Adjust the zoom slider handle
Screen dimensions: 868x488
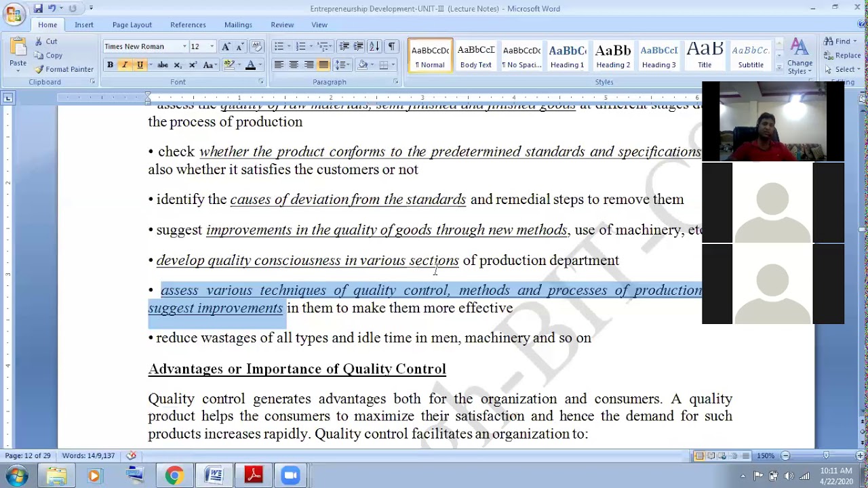(825, 456)
